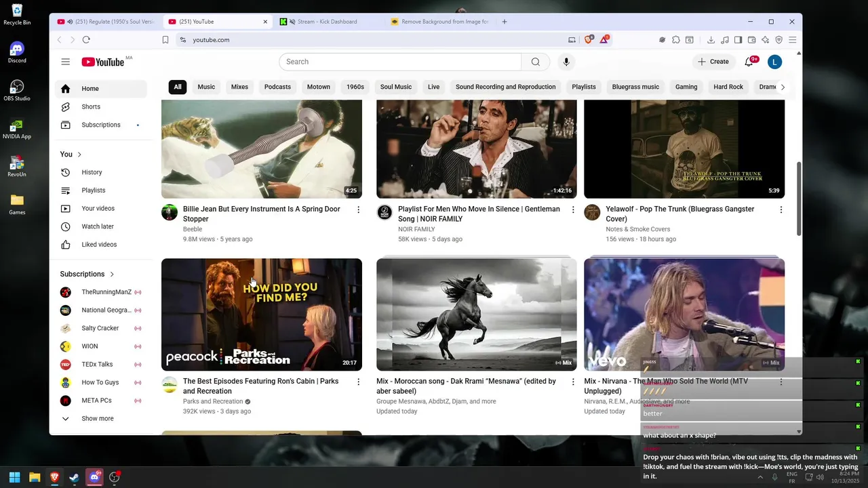Open the YouTube guide hamburger menu
The image size is (868, 488).
click(66, 62)
